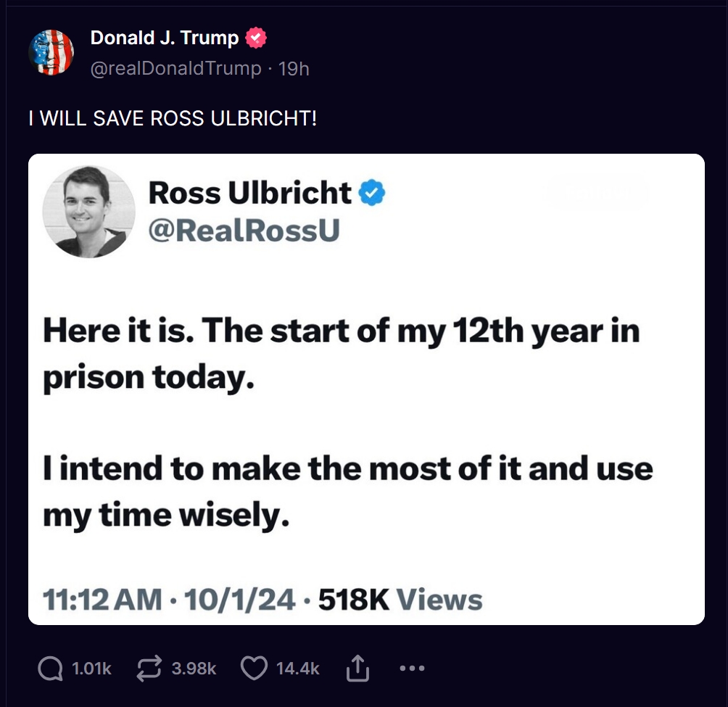Click Ross Ulbricht's profile photo in the image
Image resolution: width=728 pixels, height=707 pixels.
[x=88, y=212]
